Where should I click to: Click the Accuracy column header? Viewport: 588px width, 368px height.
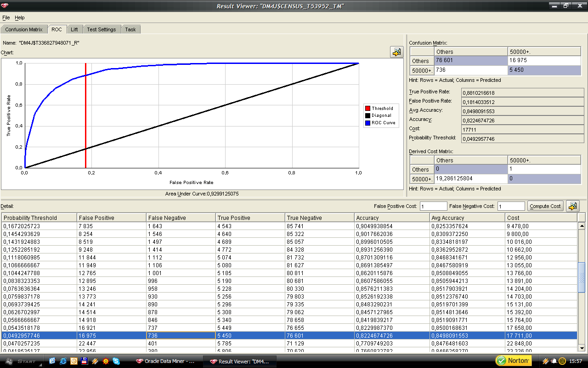point(392,218)
